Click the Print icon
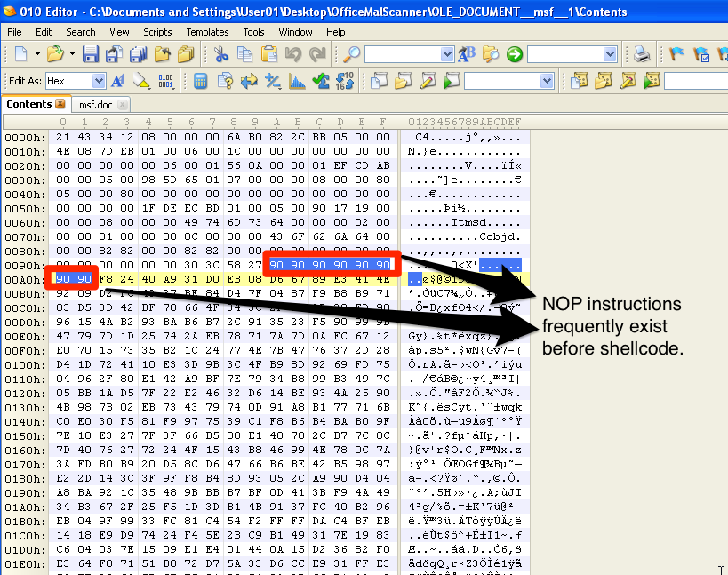This screenshot has height=575, width=728. click(x=641, y=55)
